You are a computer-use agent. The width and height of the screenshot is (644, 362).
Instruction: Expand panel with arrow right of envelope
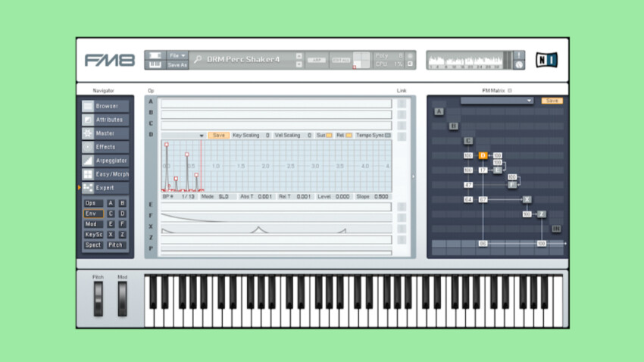click(x=413, y=176)
